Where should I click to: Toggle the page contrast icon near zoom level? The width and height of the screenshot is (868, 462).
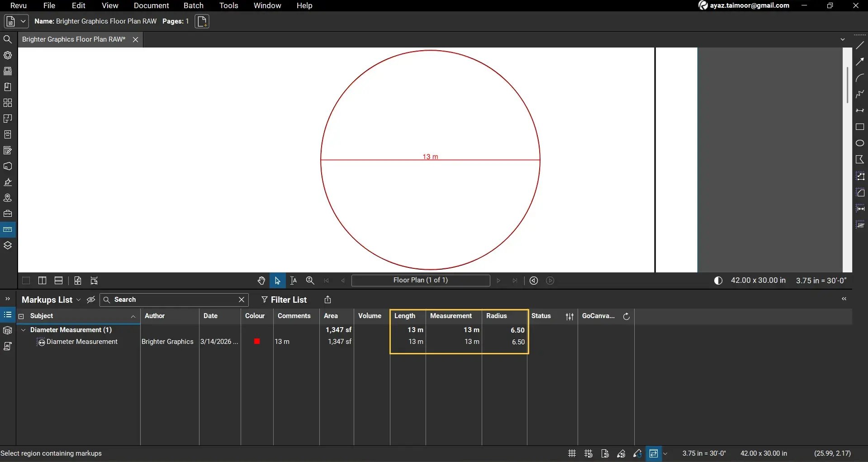718,281
